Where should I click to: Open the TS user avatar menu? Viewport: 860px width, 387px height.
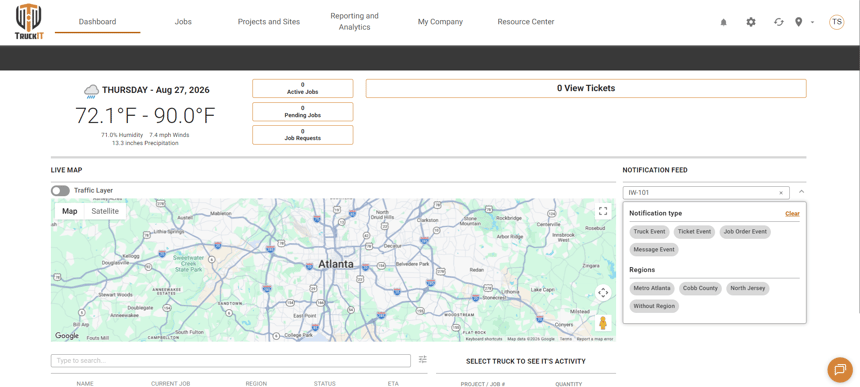836,22
